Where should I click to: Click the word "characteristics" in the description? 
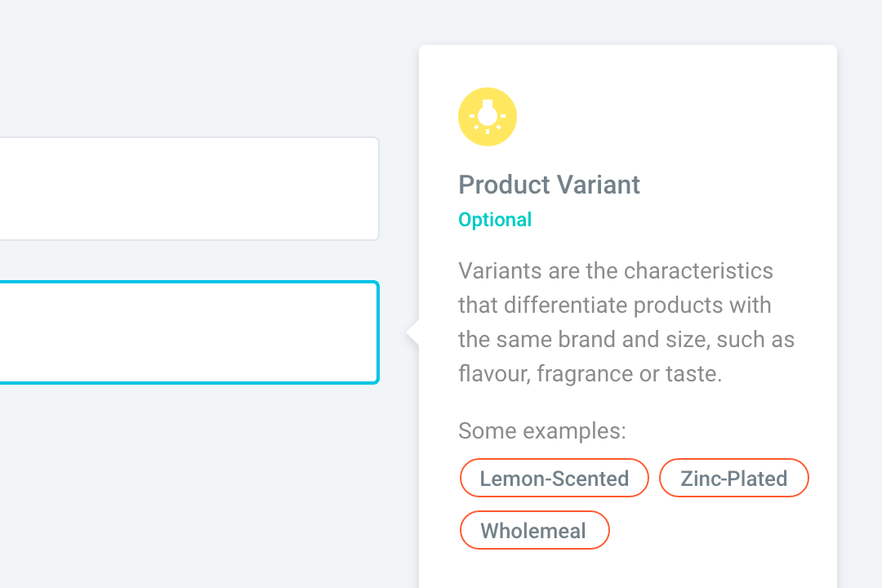(698, 270)
